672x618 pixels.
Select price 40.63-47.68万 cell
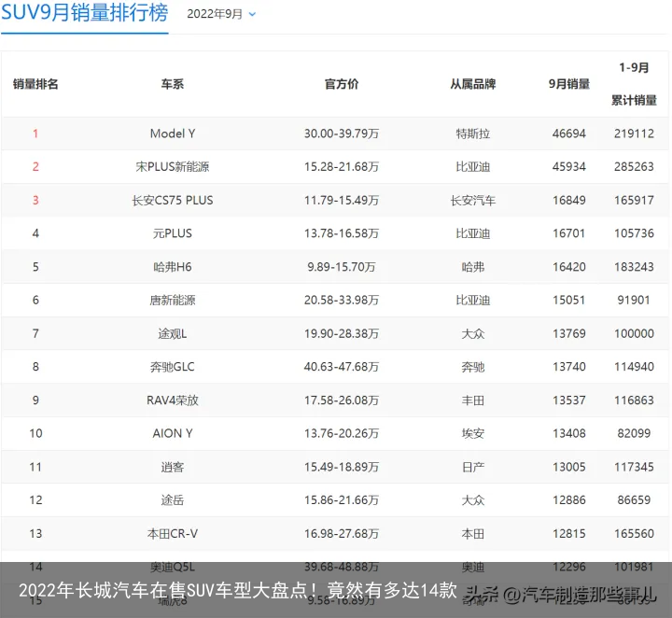pyautogui.click(x=342, y=367)
